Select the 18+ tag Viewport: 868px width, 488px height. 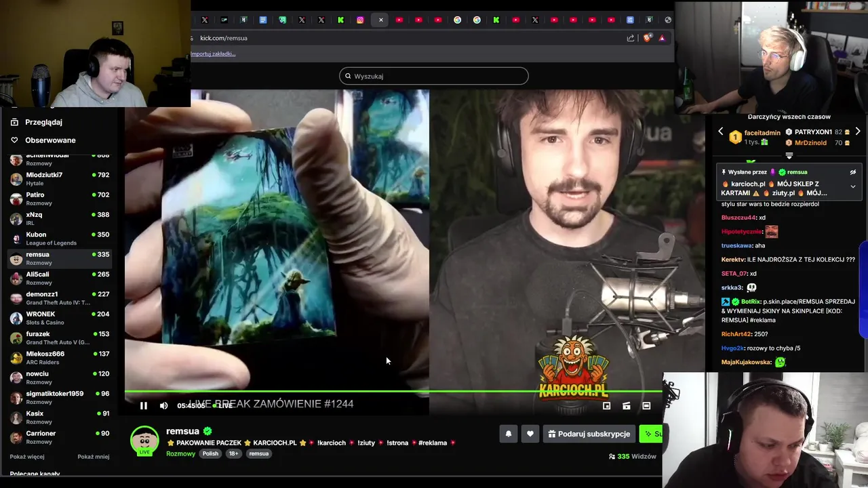[233, 453]
